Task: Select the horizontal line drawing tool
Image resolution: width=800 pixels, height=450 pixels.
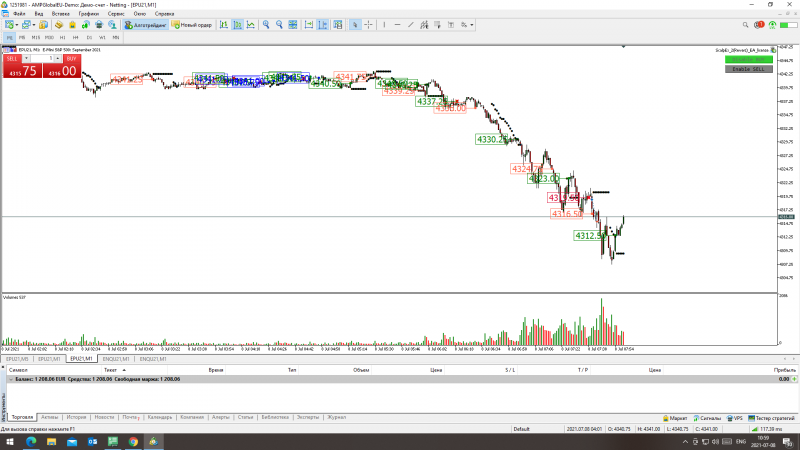Action: 397,24
